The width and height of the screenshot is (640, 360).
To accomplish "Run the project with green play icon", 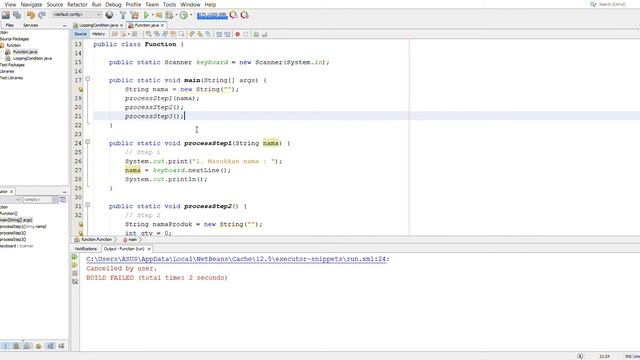I will (x=146, y=15).
